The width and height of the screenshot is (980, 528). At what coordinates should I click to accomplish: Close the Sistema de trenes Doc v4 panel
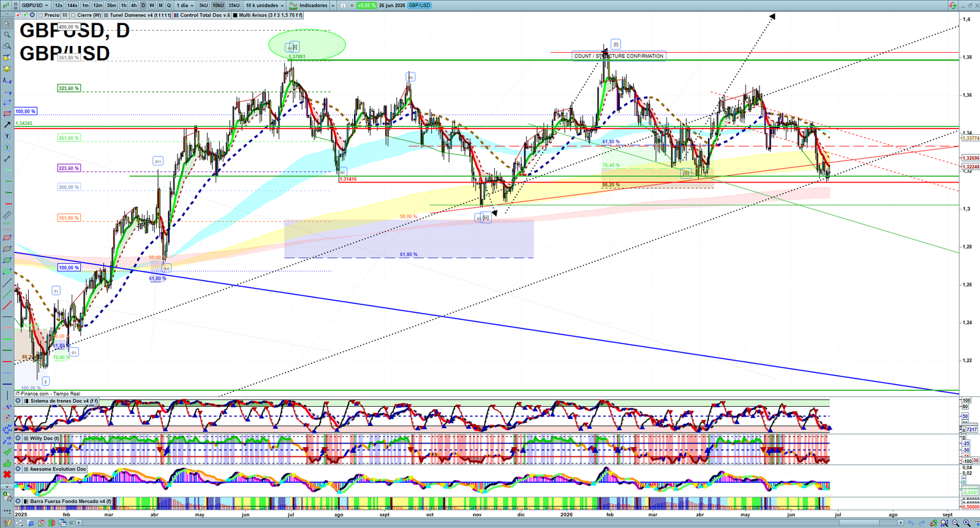coord(18,401)
